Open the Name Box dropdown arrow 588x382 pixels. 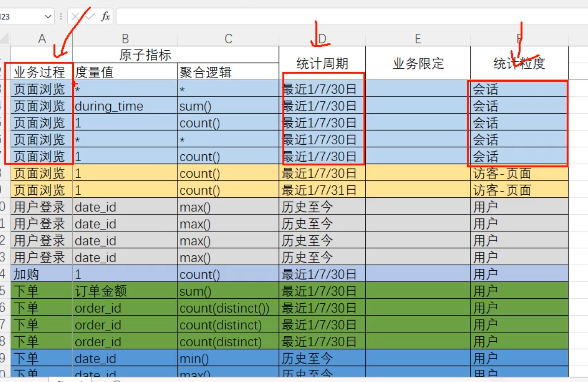[48, 17]
